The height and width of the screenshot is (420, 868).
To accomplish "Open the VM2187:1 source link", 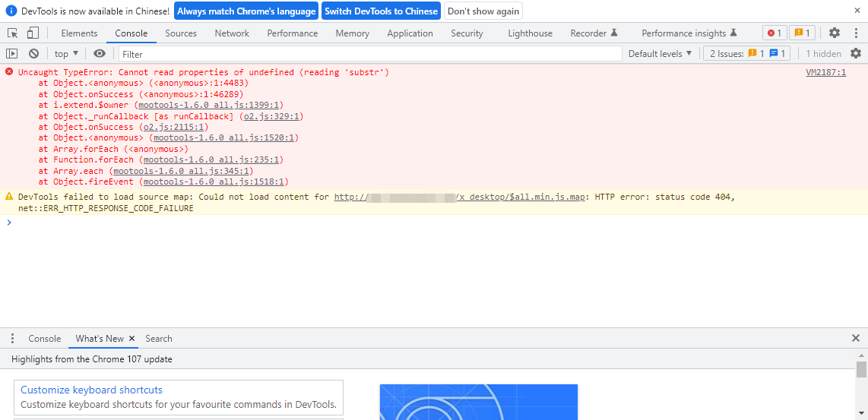I will [826, 72].
